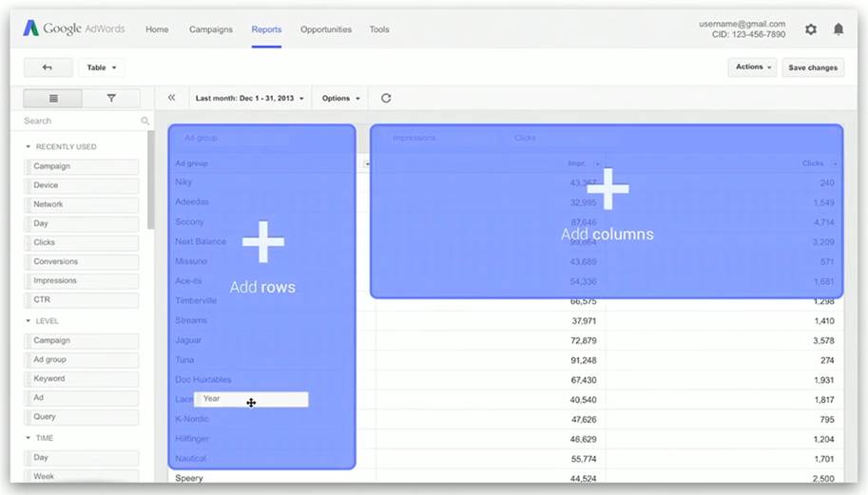The height and width of the screenshot is (495, 868).
Task: Select Campaign under Level
Action: [x=82, y=341]
